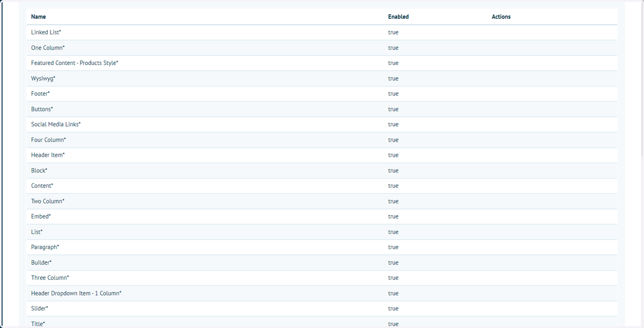
Task: Click the Enabled value for Embed*
Action: pyautogui.click(x=393, y=216)
